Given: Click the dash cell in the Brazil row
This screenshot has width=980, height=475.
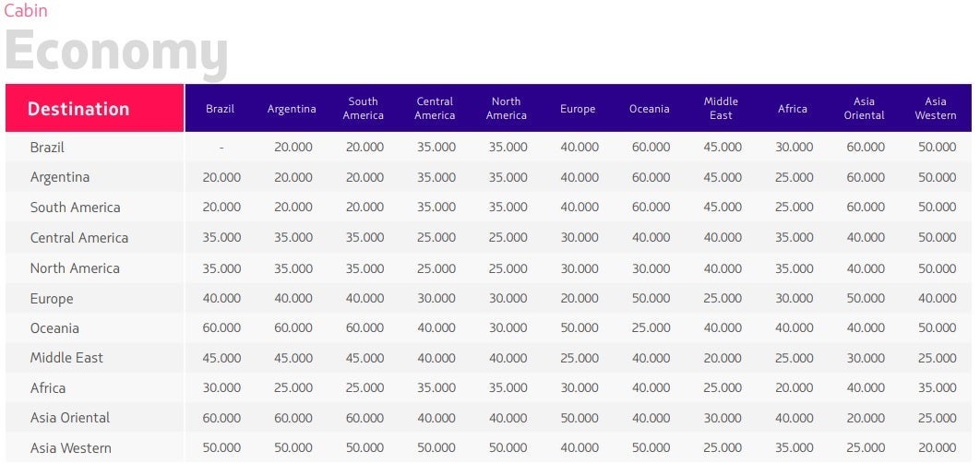Looking at the screenshot, I should [221, 148].
